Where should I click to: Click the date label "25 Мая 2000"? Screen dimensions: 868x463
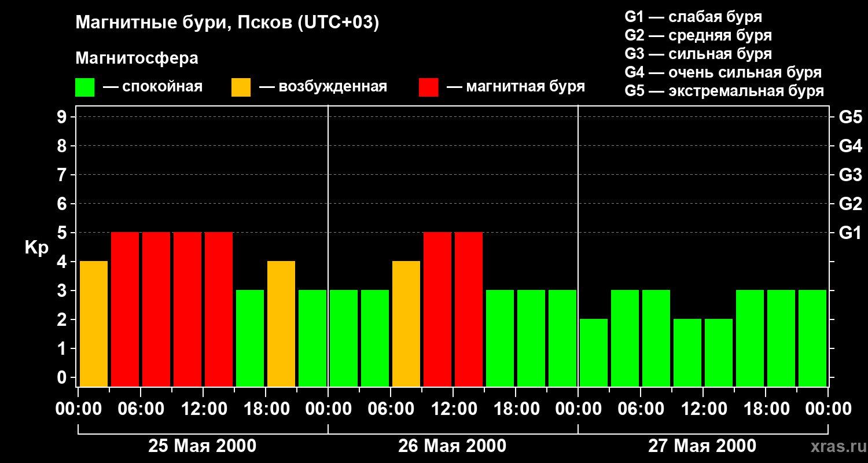(202, 446)
